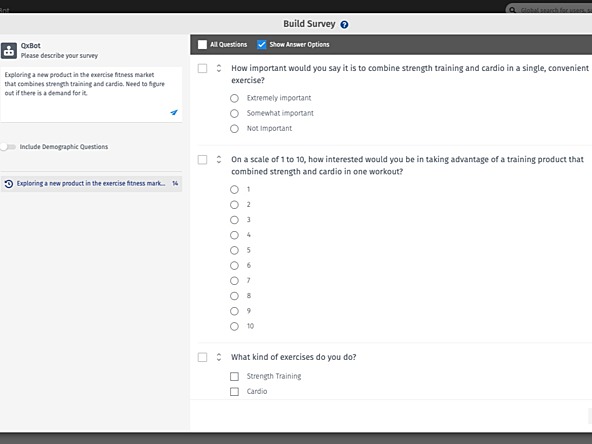Select rating 6 radio button
This screenshot has width=592, height=444.
[234, 265]
